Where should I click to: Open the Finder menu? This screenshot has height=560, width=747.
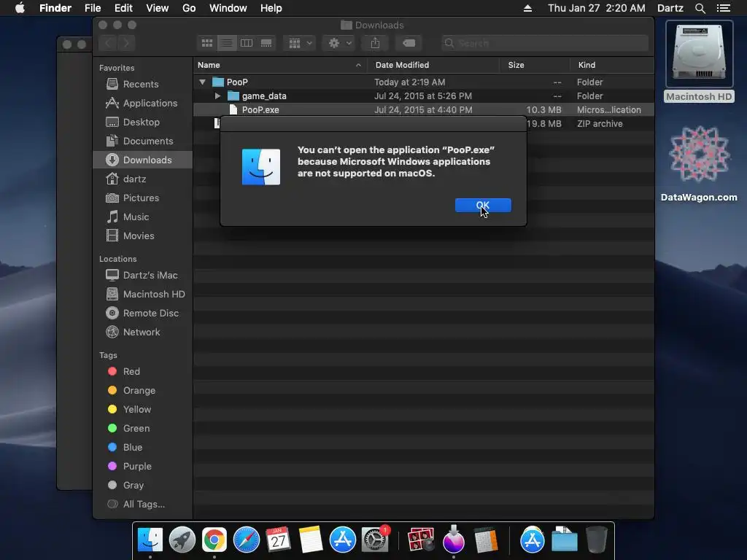(55, 8)
